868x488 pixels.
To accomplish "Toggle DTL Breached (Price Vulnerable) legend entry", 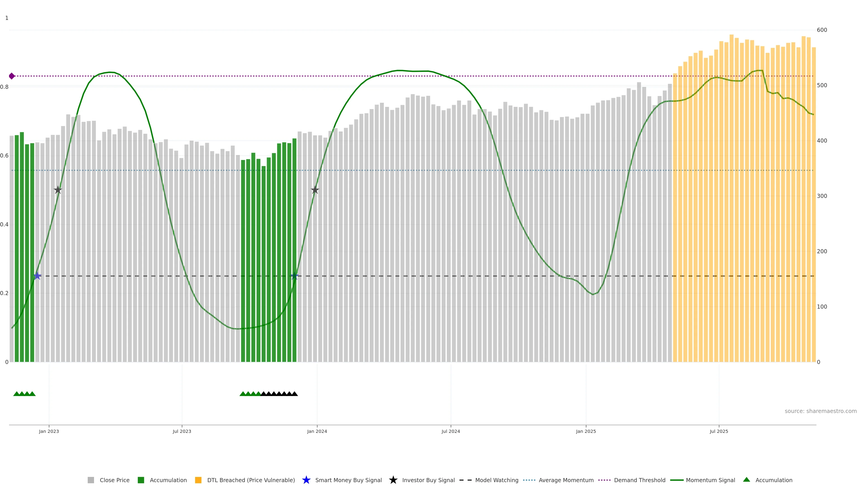I will pos(251,480).
